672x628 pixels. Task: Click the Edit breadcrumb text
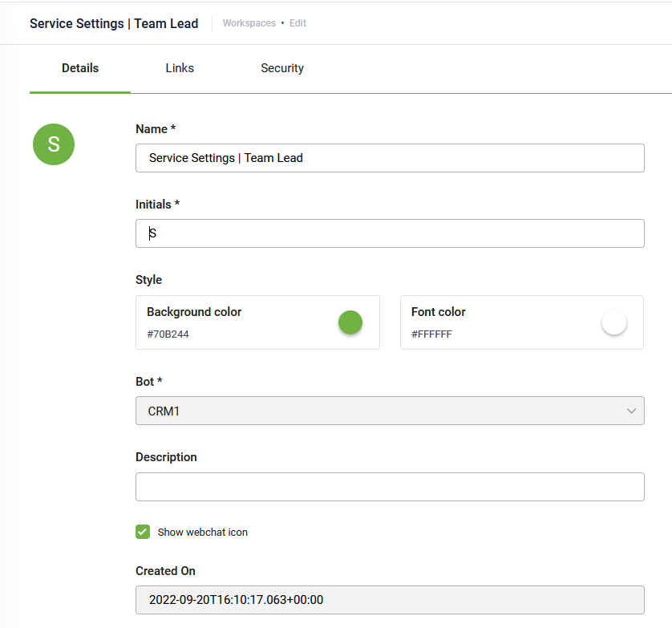pos(298,23)
